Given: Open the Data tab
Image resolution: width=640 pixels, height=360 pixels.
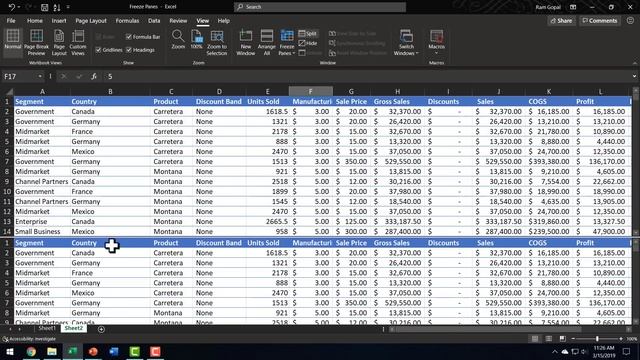Looking at the screenshot, I should coord(154,20).
